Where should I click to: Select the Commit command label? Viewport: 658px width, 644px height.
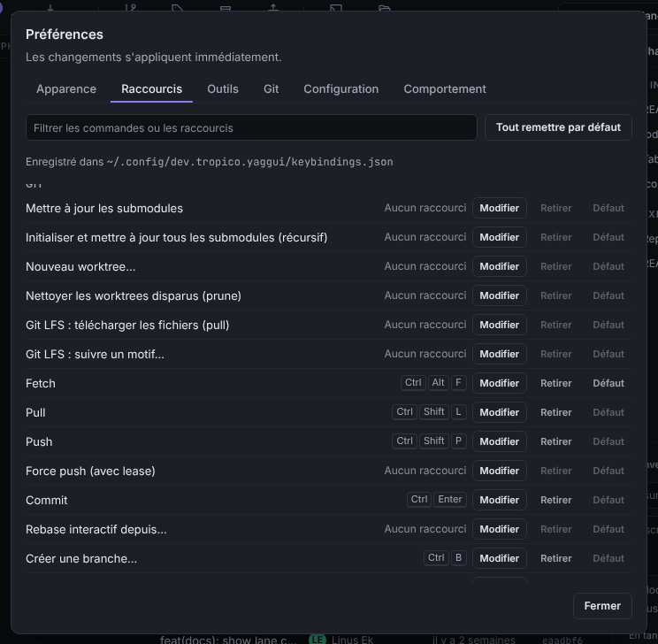47,501
